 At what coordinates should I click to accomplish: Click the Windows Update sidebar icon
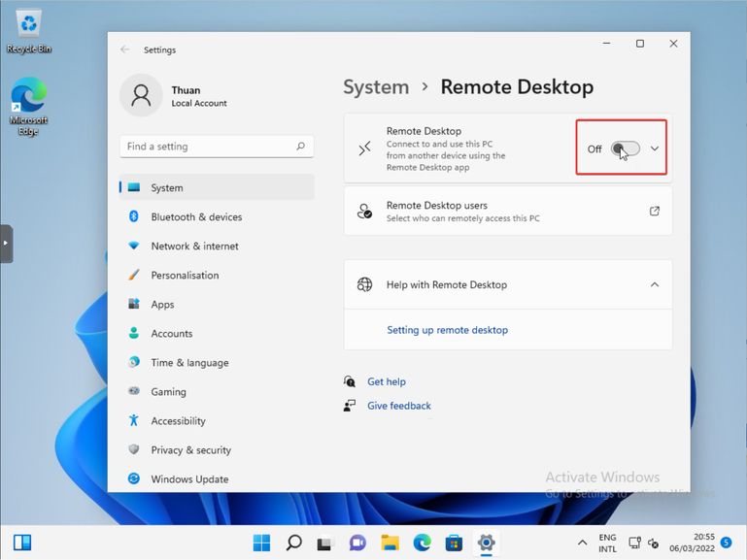tap(134, 479)
